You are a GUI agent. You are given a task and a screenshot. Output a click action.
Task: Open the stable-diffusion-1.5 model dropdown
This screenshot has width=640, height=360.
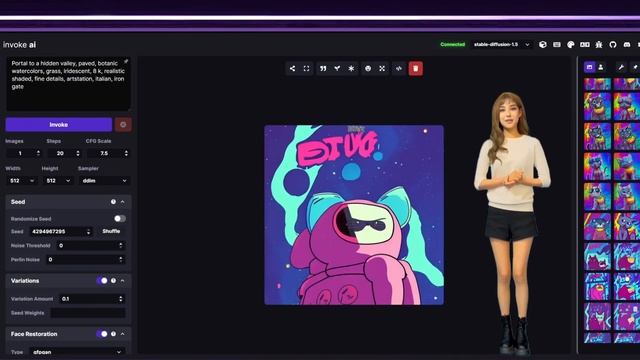coord(501,44)
